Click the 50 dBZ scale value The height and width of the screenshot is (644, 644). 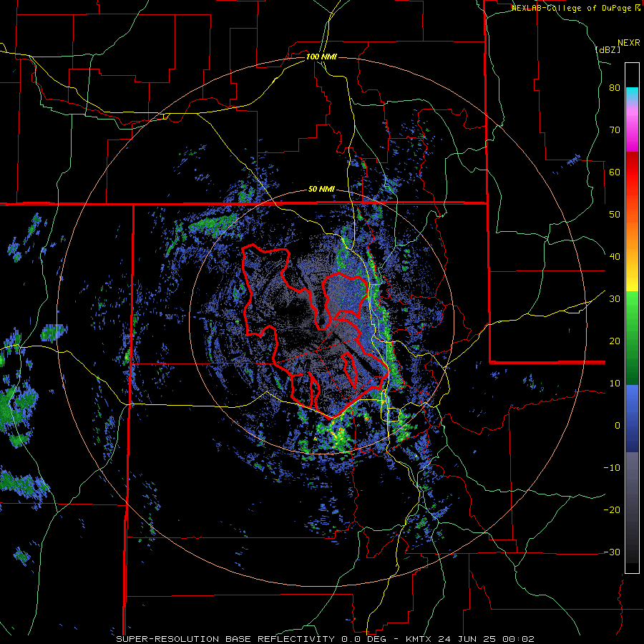coord(615,215)
